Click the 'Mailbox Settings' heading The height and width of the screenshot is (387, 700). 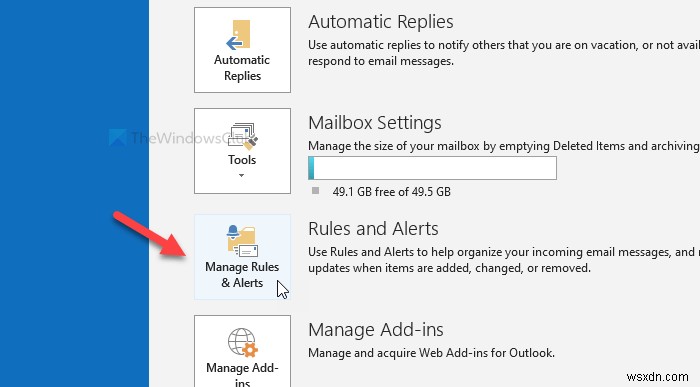coord(375,123)
